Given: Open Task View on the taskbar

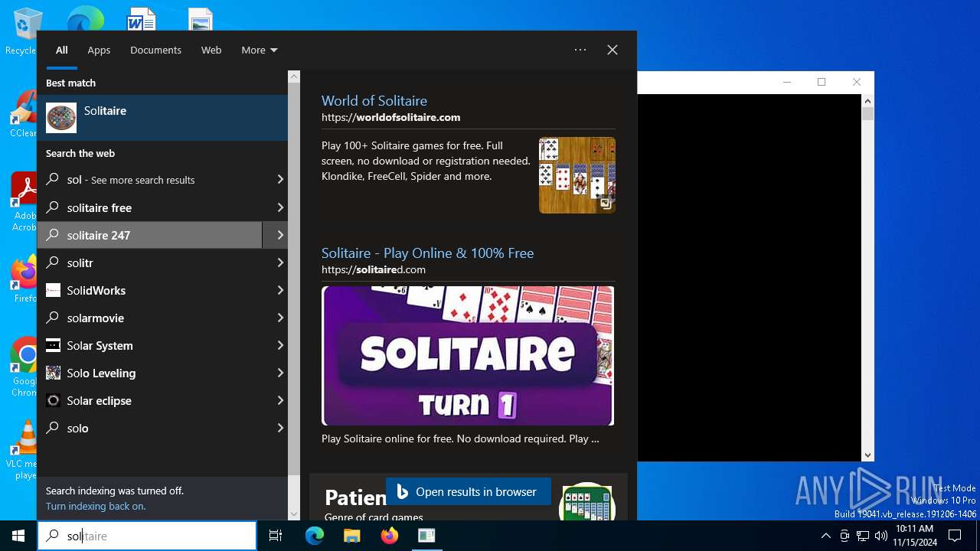Looking at the screenshot, I should coord(276,536).
